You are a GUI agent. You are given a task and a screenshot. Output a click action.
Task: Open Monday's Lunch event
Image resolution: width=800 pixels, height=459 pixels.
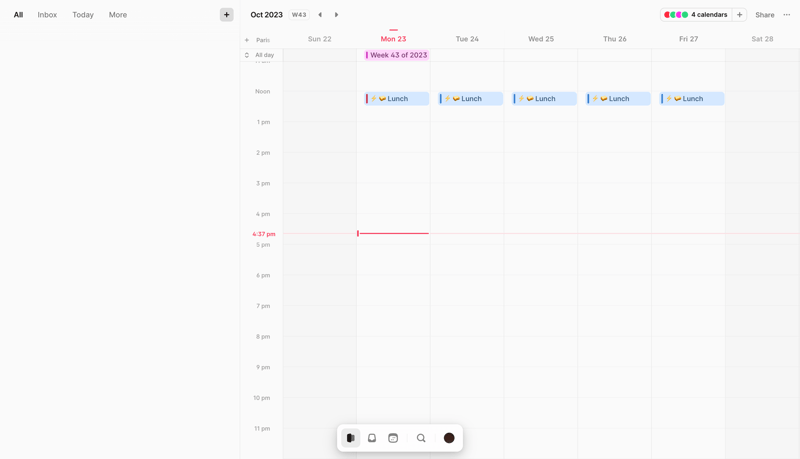[396, 98]
